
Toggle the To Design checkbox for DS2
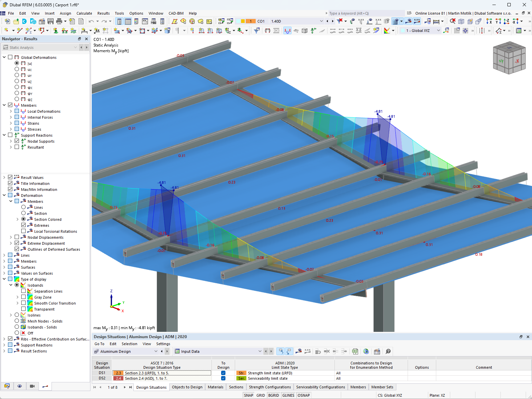pyautogui.click(x=223, y=378)
